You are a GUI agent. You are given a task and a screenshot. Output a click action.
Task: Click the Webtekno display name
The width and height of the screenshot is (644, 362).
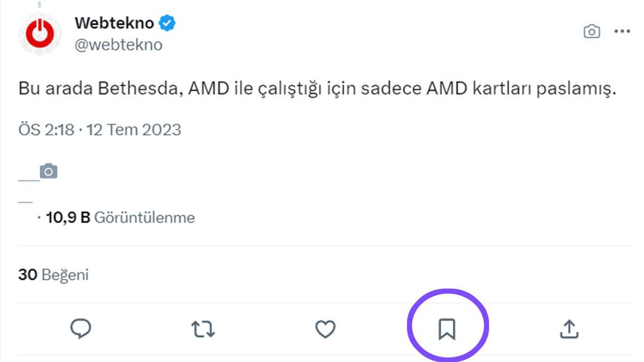click(116, 23)
